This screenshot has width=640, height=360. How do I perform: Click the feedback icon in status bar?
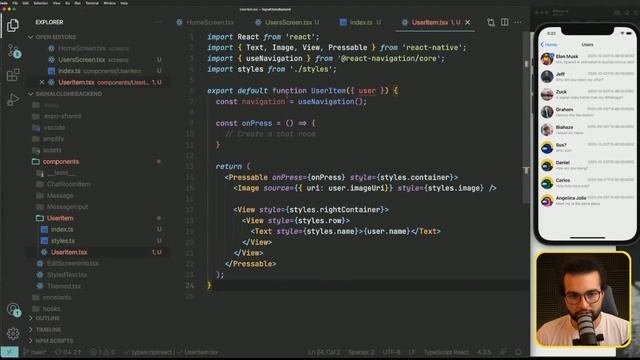tap(503, 352)
